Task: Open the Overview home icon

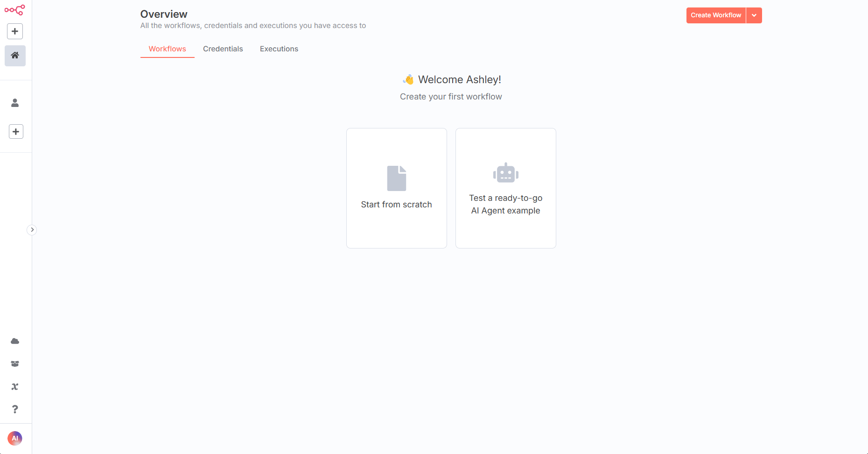Action: pyautogui.click(x=15, y=56)
